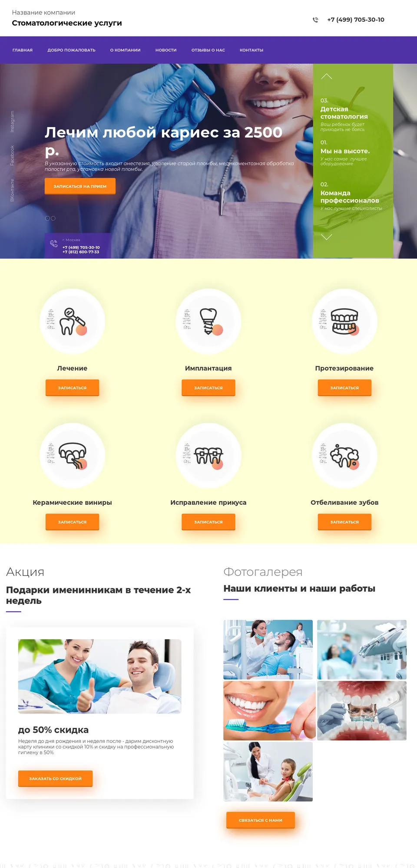Viewport: 417px width, 868px height.
Task: Click the phone icon in the header
Action: coord(315,20)
